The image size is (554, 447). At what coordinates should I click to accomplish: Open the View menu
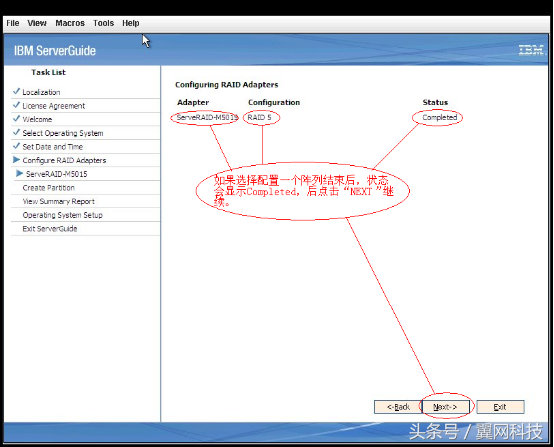coord(37,23)
